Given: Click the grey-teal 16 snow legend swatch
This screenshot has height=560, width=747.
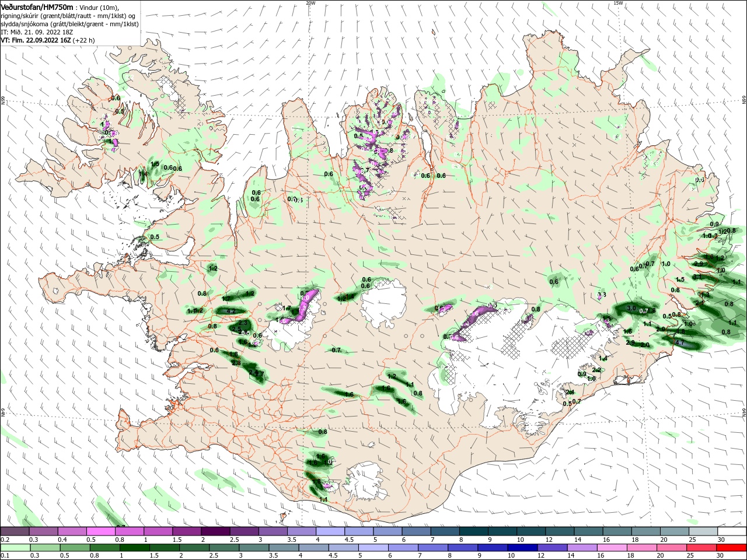Looking at the screenshot, I should [x=617, y=531].
